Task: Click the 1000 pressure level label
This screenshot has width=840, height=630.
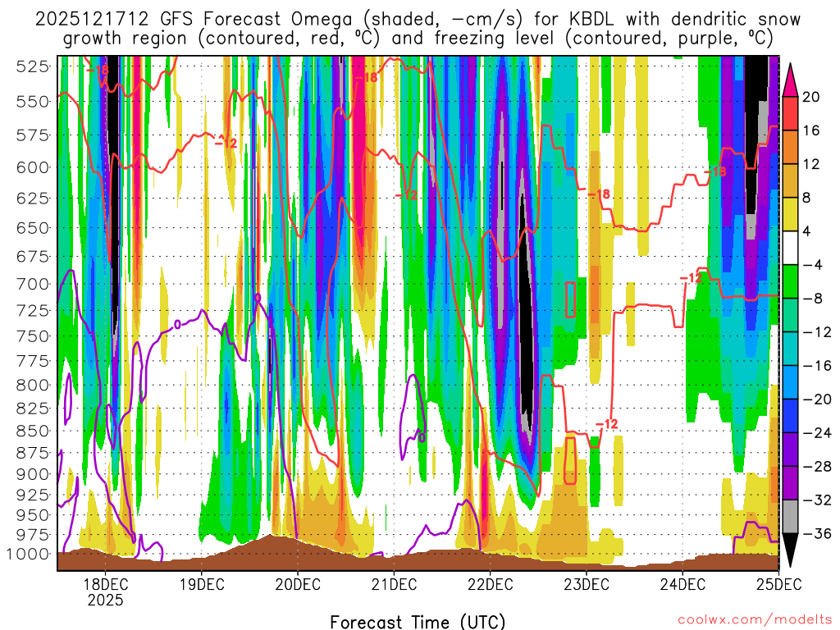Action: pyautogui.click(x=29, y=554)
